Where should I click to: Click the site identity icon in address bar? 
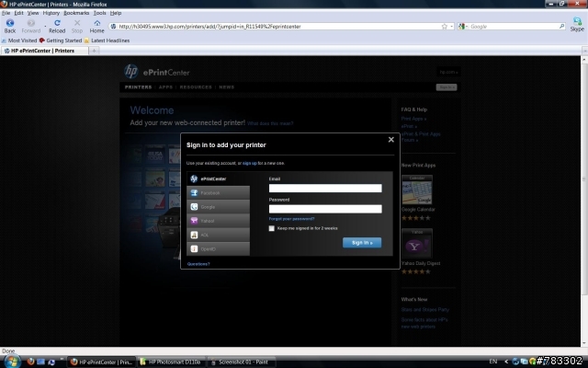coord(113,27)
